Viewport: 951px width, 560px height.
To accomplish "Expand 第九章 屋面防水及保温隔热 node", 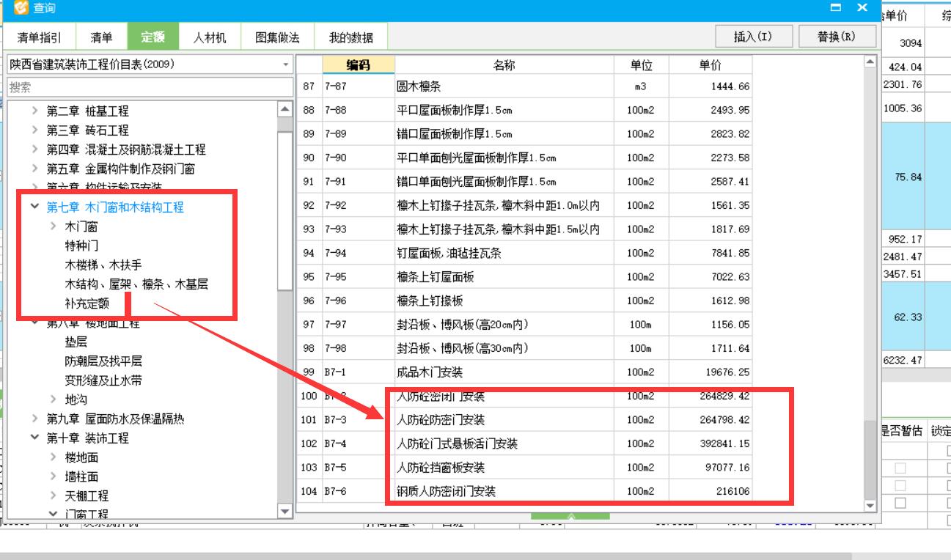I will (x=35, y=419).
